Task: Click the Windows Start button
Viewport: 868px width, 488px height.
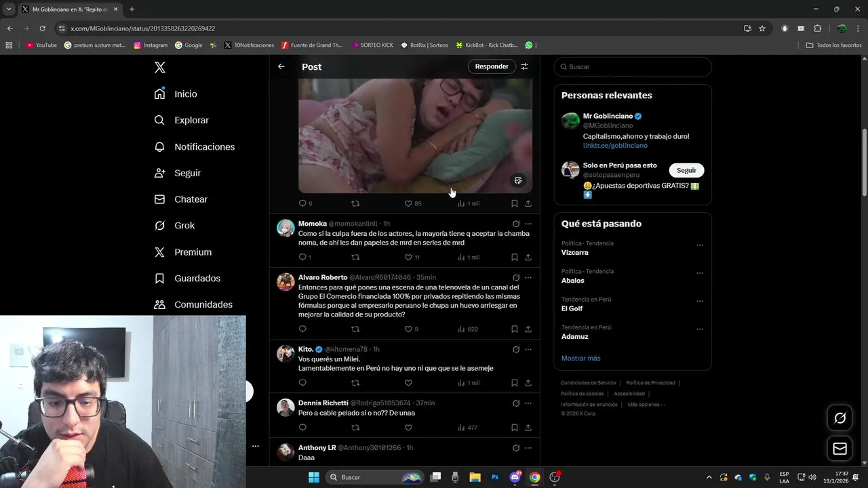Action: (314, 477)
